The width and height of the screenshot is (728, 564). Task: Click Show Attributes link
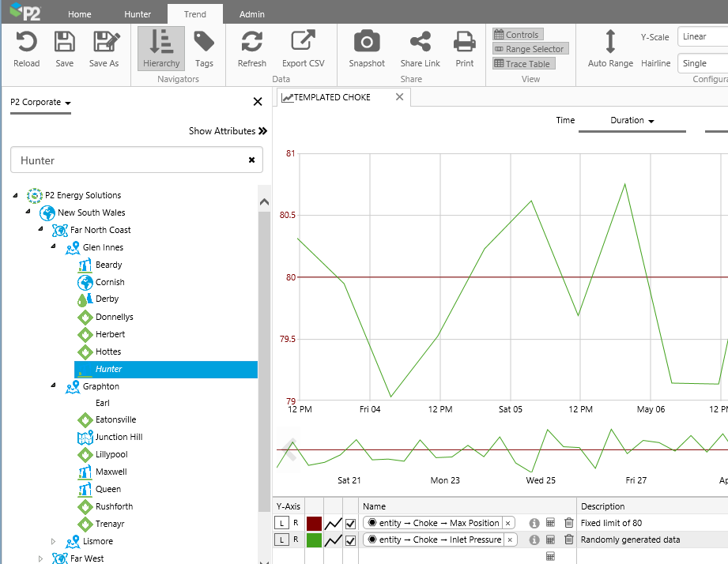tap(228, 131)
